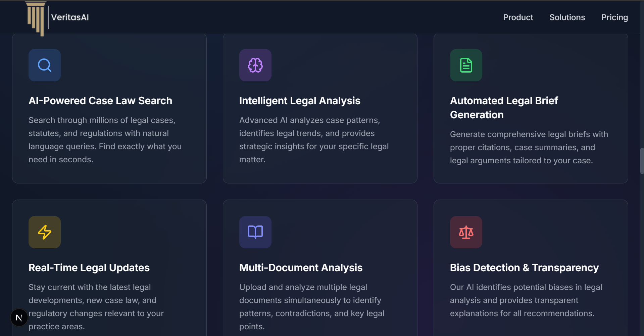Click the VeritasAI brand name text
Viewport: 644px width, 336px height.
70,17
